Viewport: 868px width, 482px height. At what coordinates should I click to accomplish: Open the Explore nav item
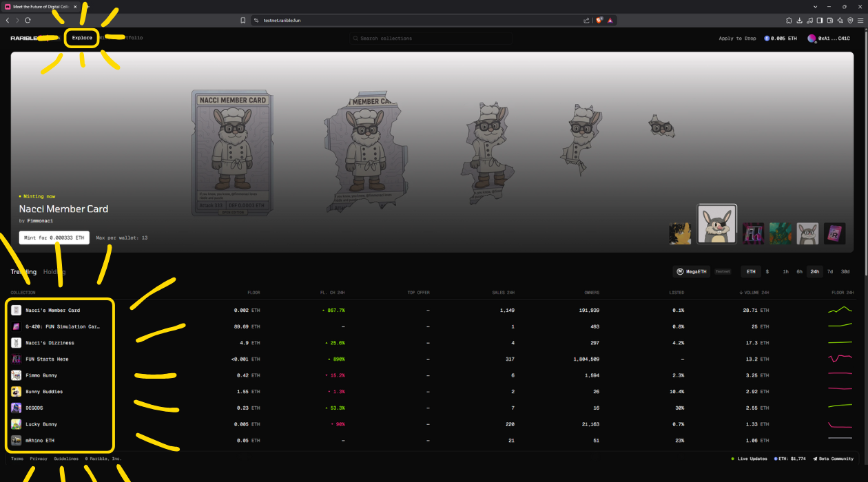click(82, 38)
